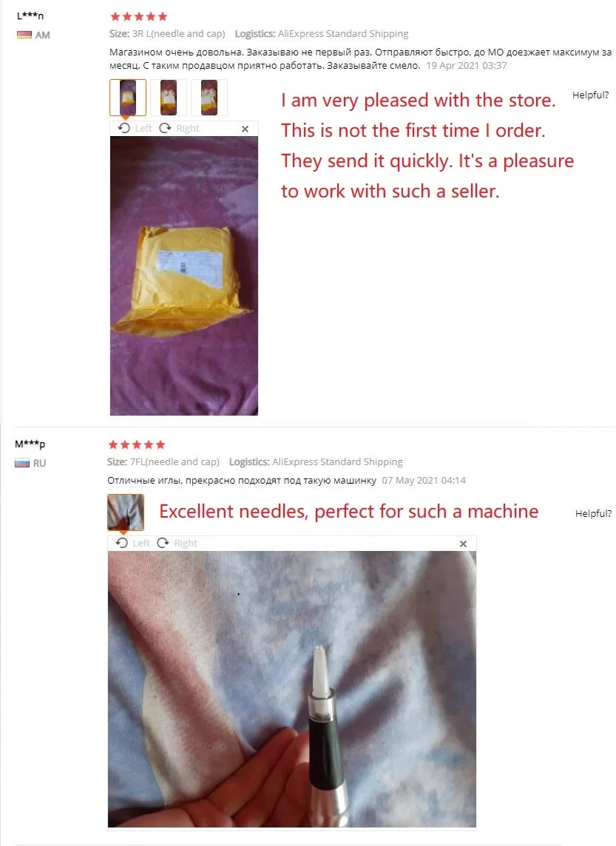Close the enlarged needle photo

point(463,544)
